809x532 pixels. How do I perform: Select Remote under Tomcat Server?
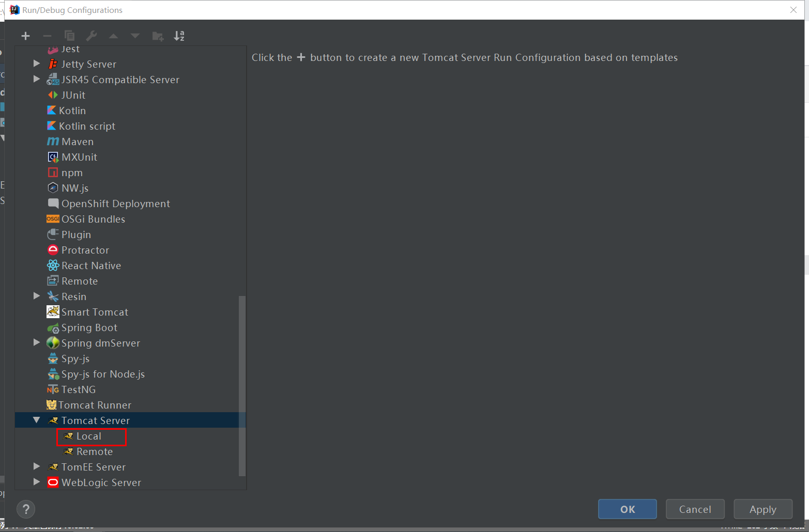95,452
